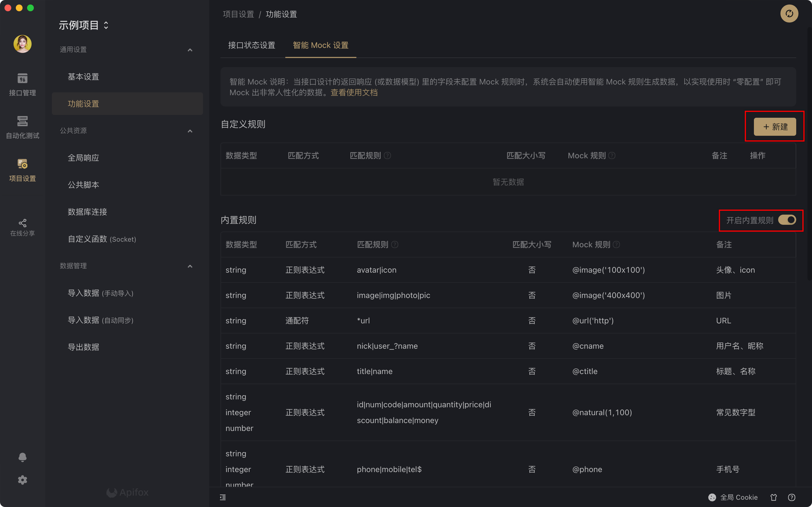Collapse the 数据管理 section
812x507 pixels.
pos(190,266)
